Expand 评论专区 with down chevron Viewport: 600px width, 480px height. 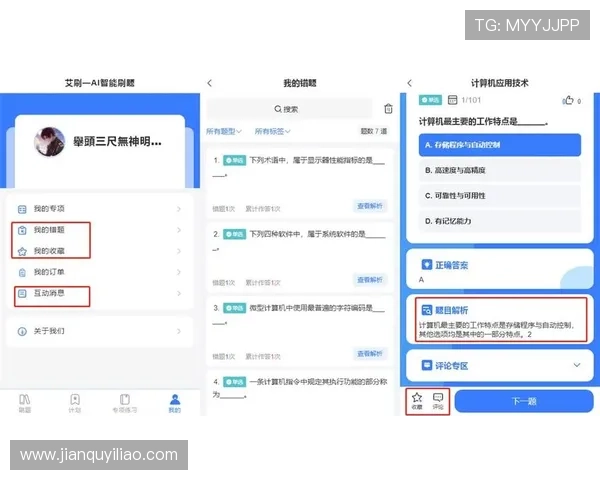coord(577,365)
